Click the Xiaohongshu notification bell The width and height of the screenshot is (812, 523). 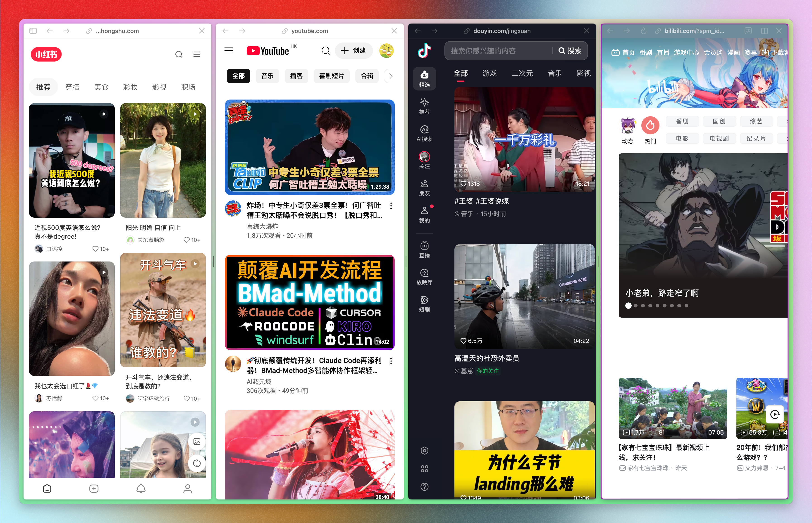click(x=141, y=488)
